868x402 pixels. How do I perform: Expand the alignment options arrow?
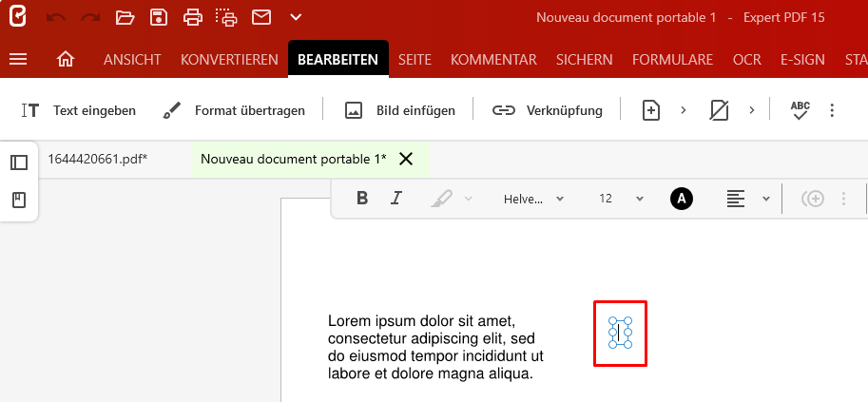(766, 199)
